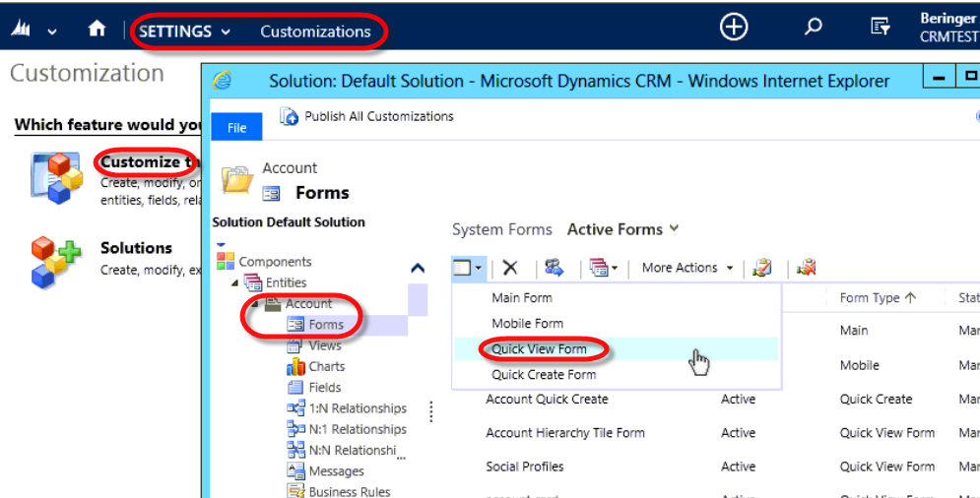Click the Business Rules tree icon
This screenshot has width=980, height=498.
point(295,491)
